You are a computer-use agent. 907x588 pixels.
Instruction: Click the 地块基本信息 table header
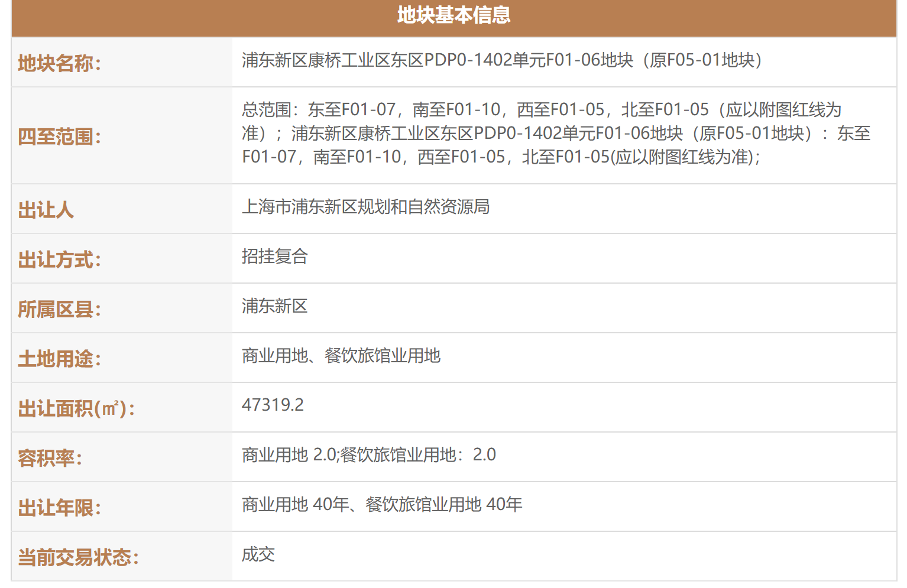(x=453, y=15)
